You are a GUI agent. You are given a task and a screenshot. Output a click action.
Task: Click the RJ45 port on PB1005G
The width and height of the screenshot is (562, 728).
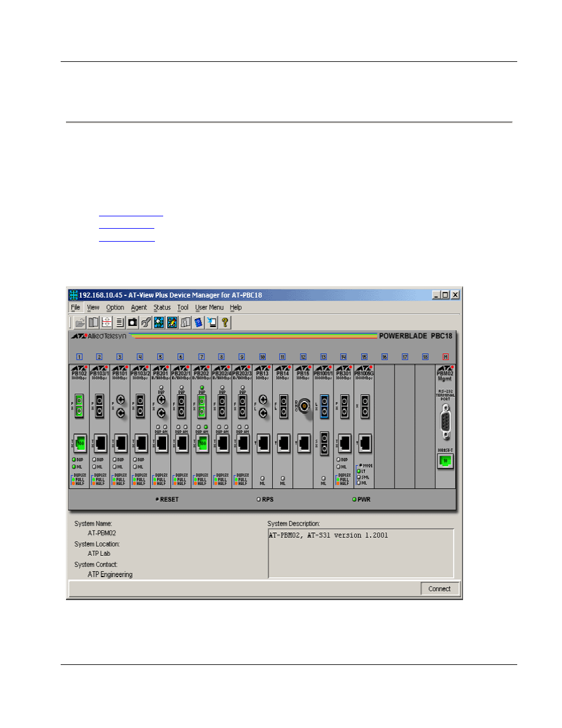[x=365, y=443]
